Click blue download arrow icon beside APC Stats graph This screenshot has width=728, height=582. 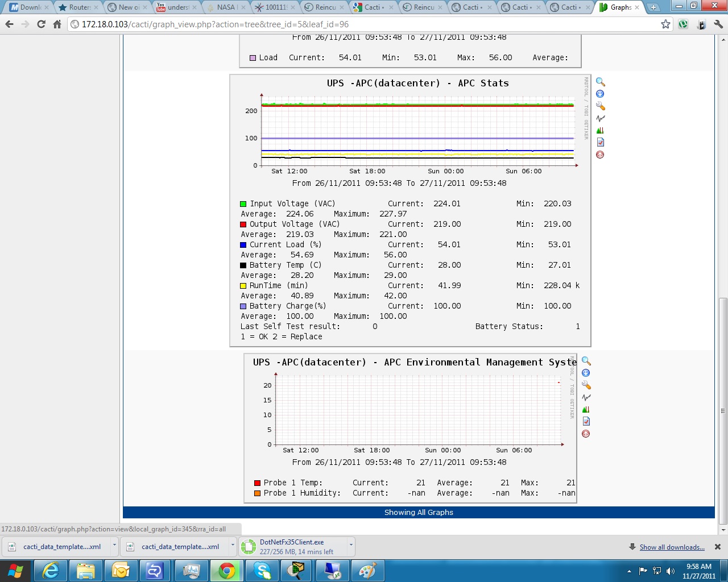click(x=600, y=94)
